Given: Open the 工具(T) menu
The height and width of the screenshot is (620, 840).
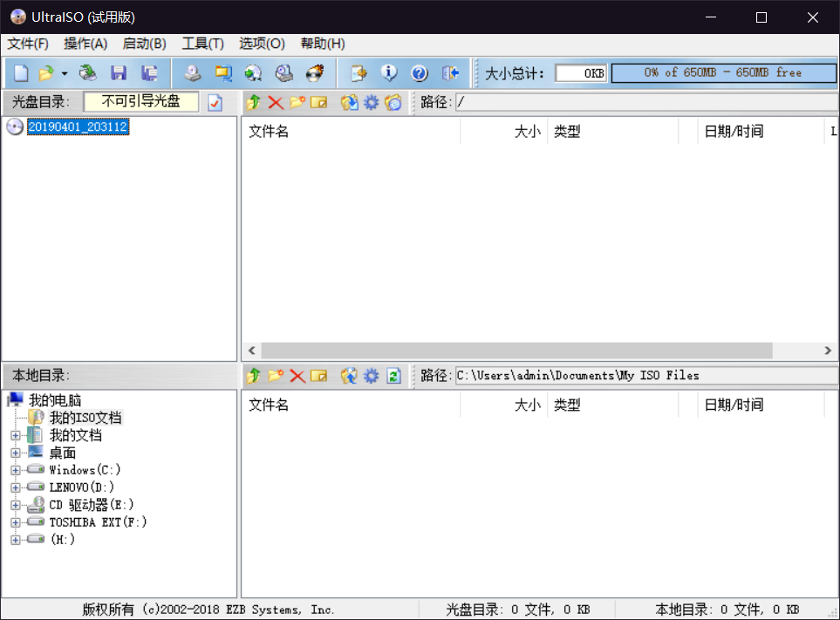Looking at the screenshot, I should pyautogui.click(x=202, y=44).
